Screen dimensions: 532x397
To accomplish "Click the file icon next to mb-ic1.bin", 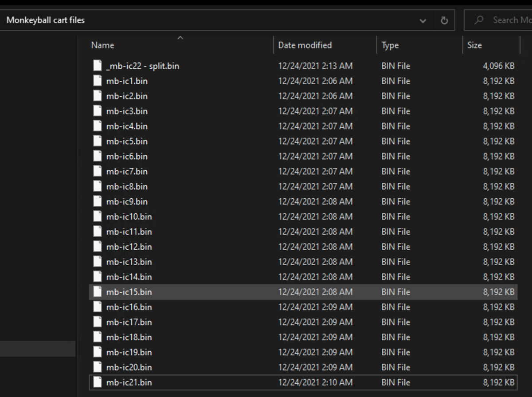I will click(x=98, y=81).
